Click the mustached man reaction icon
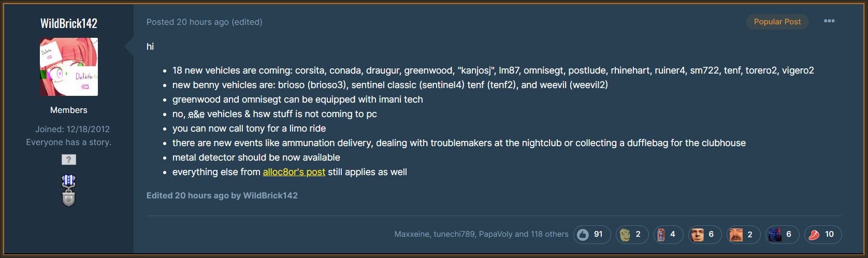This screenshot has height=258, width=868. (x=736, y=235)
